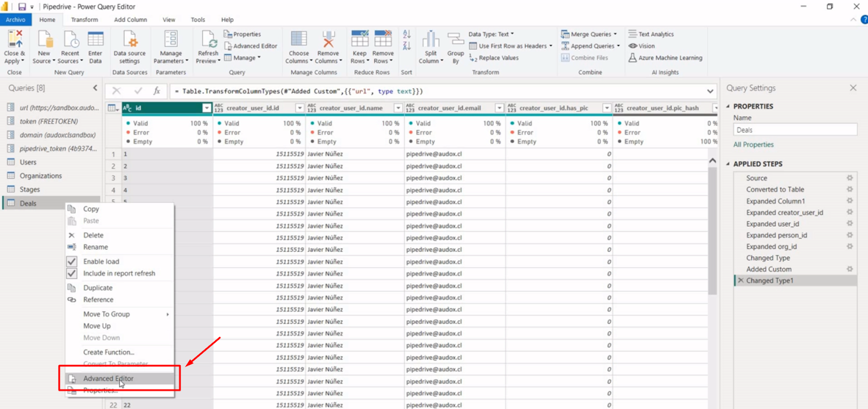Toggle Enable load checkbox
Screen dimensions: 868x409
pyautogui.click(x=72, y=261)
